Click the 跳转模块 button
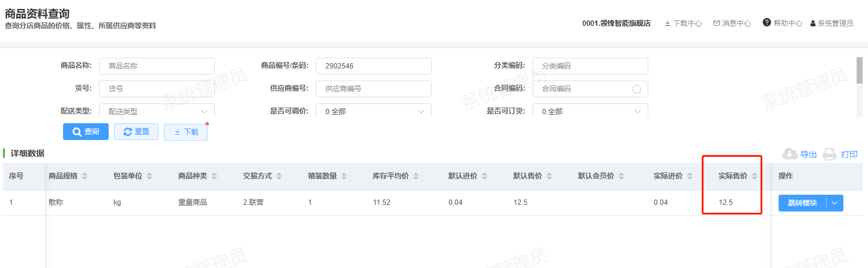 point(802,203)
